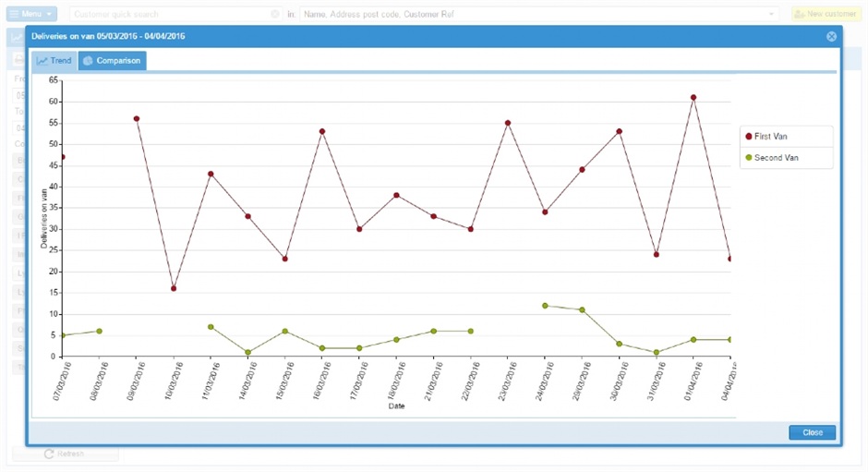Dismiss the dialog with the X icon
Viewport: 868px width, 472px height.
(x=831, y=36)
